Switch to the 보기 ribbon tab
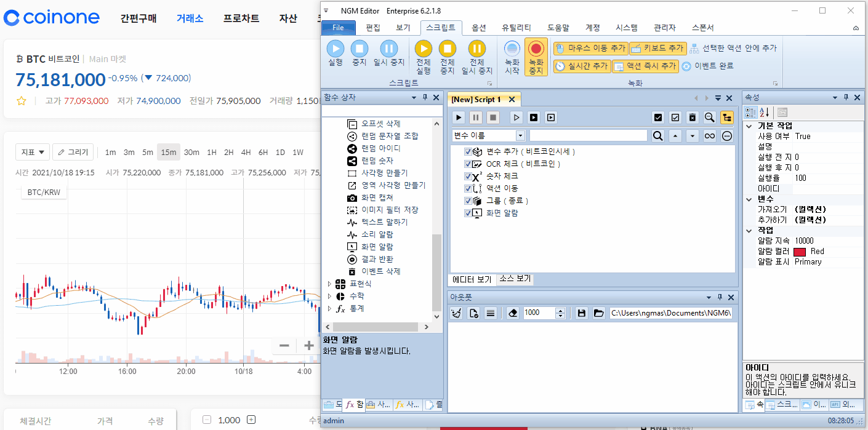This screenshot has height=430, width=868. tap(403, 28)
